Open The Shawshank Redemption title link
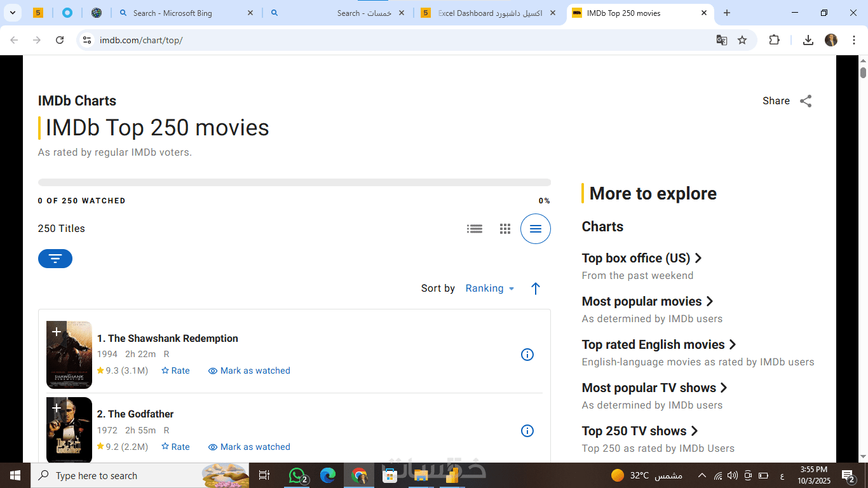 tap(168, 338)
